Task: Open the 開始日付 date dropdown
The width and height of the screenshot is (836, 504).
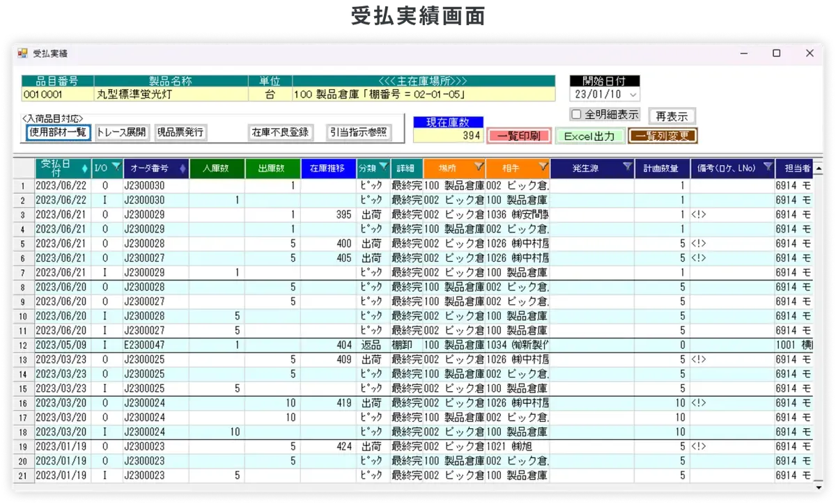Action: point(633,95)
